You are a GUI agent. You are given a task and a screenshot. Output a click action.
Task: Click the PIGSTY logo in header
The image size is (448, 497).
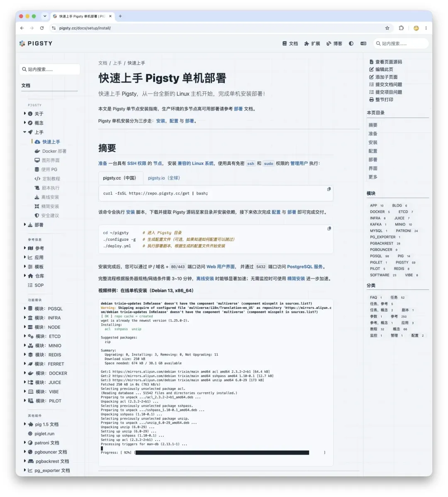[36, 44]
